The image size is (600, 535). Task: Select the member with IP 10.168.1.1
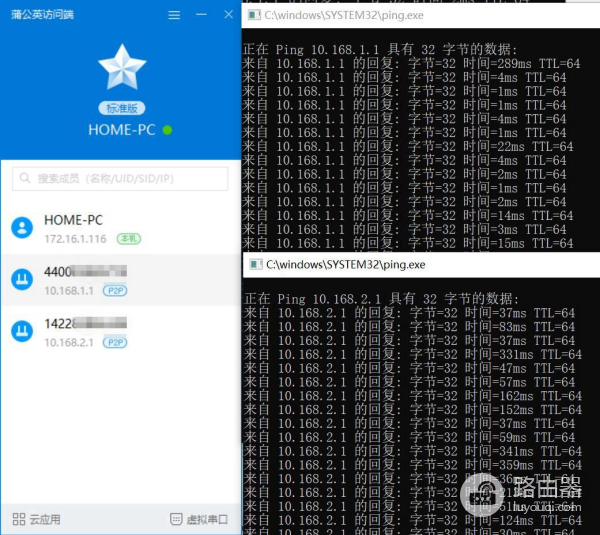pos(120,280)
